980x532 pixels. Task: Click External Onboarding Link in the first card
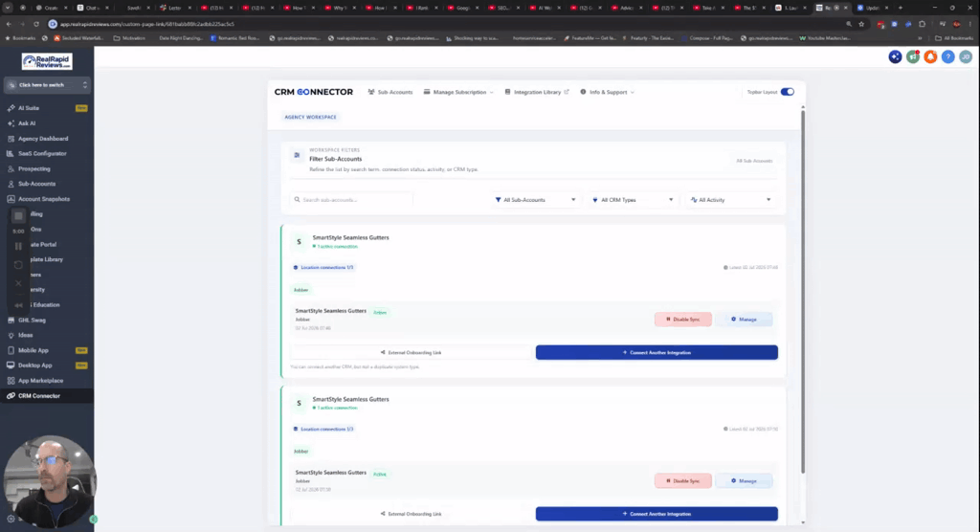click(x=411, y=352)
